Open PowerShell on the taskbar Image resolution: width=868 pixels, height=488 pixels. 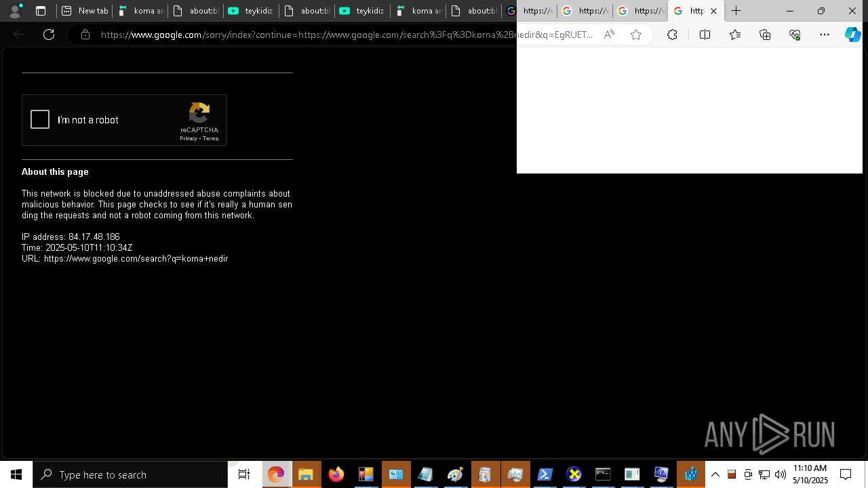[545, 474]
